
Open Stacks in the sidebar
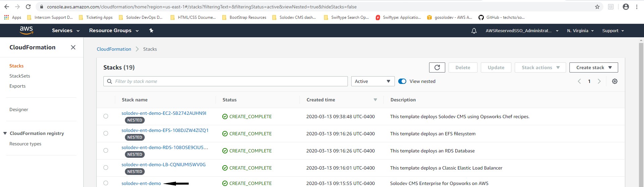click(16, 66)
